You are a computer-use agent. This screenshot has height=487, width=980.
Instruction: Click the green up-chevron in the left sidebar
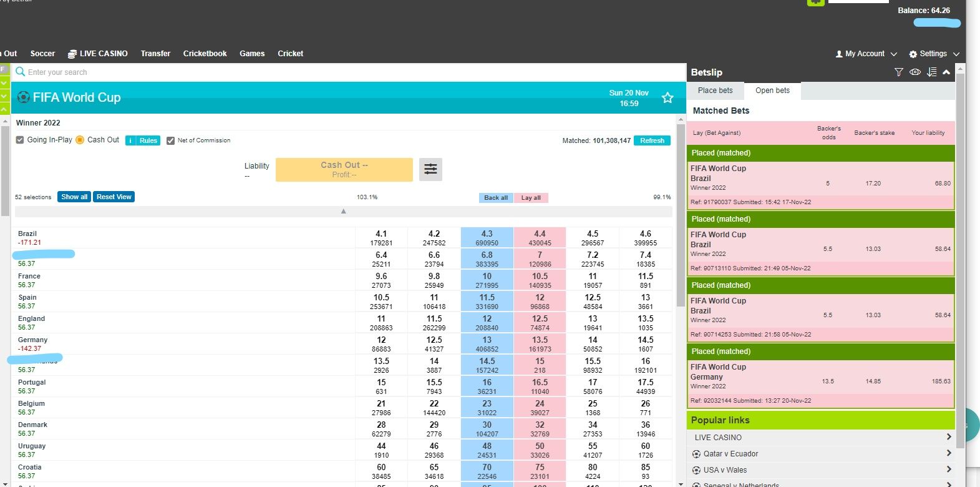pos(4,109)
